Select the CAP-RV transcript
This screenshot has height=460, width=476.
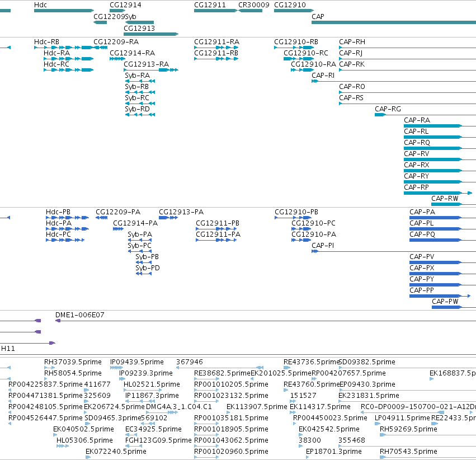440,159
